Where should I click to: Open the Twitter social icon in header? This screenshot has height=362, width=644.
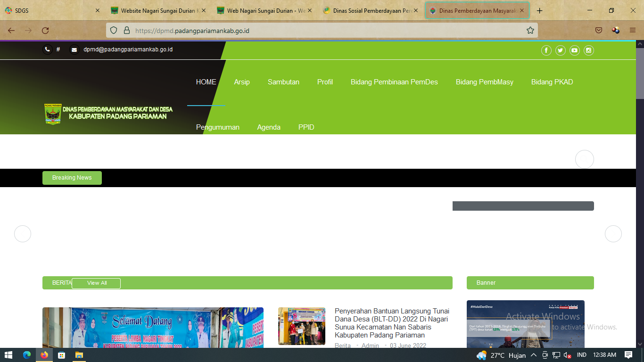point(560,50)
